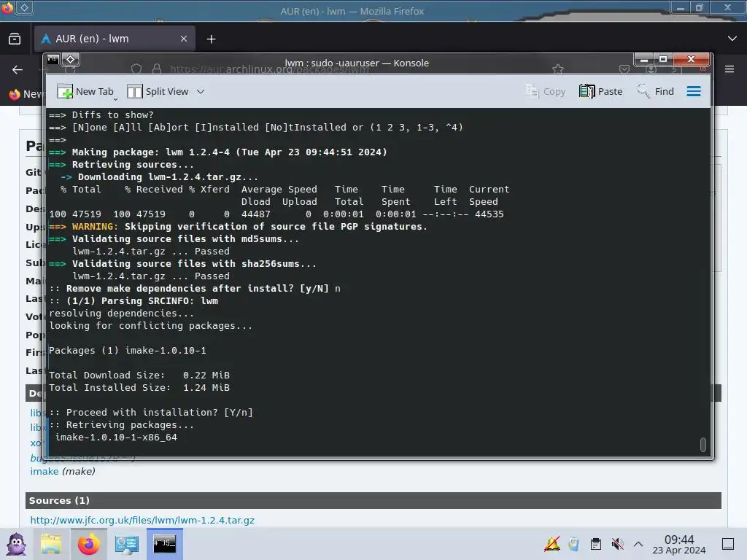Click Split View in Konsole toolbar
The width and height of the screenshot is (747, 560).
158,91
